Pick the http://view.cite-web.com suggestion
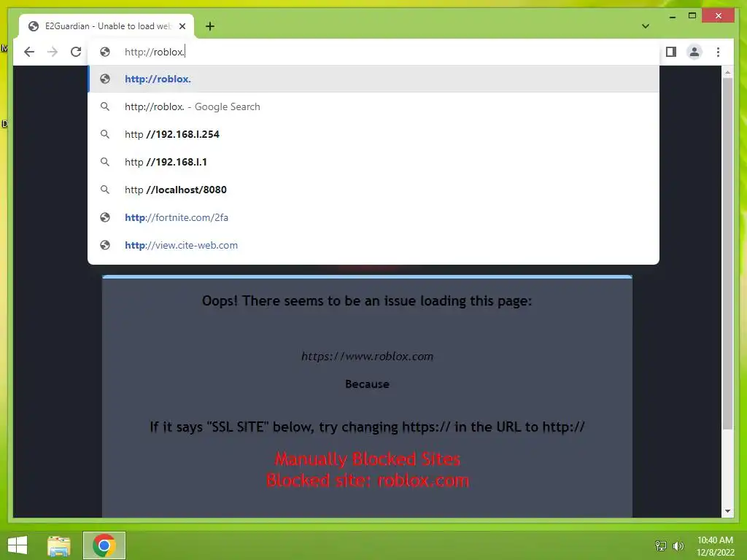This screenshot has height=560, width=747. coord(373,245)
